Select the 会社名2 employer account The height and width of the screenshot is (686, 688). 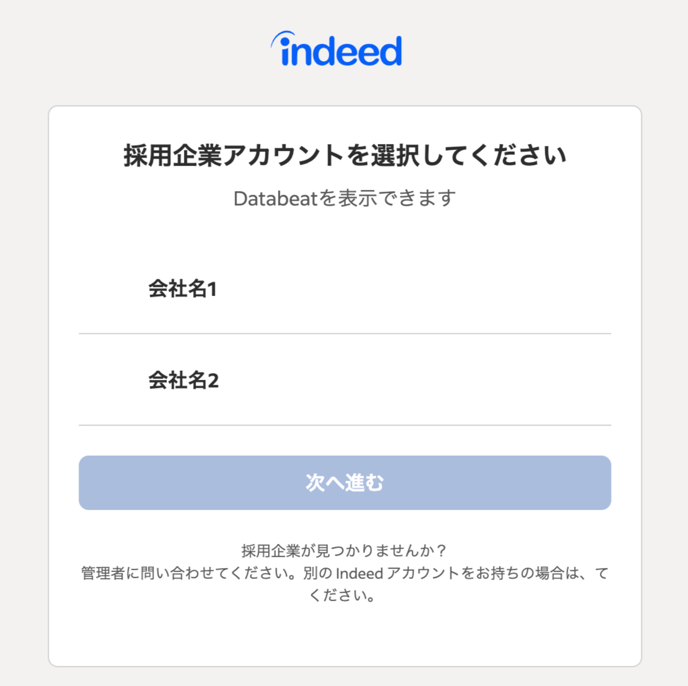pyautogui.click(x=344, y=380)
